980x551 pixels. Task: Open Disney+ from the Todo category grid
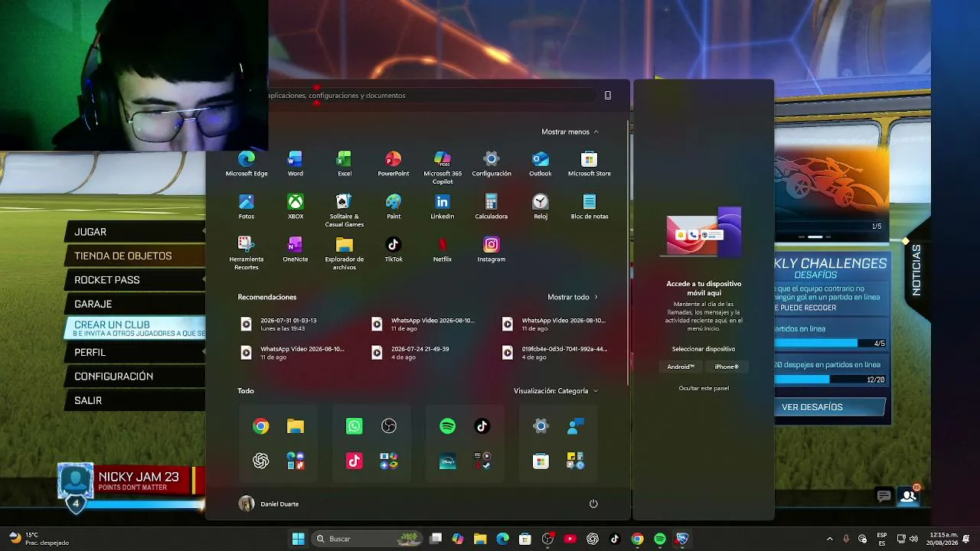[447, 461]
